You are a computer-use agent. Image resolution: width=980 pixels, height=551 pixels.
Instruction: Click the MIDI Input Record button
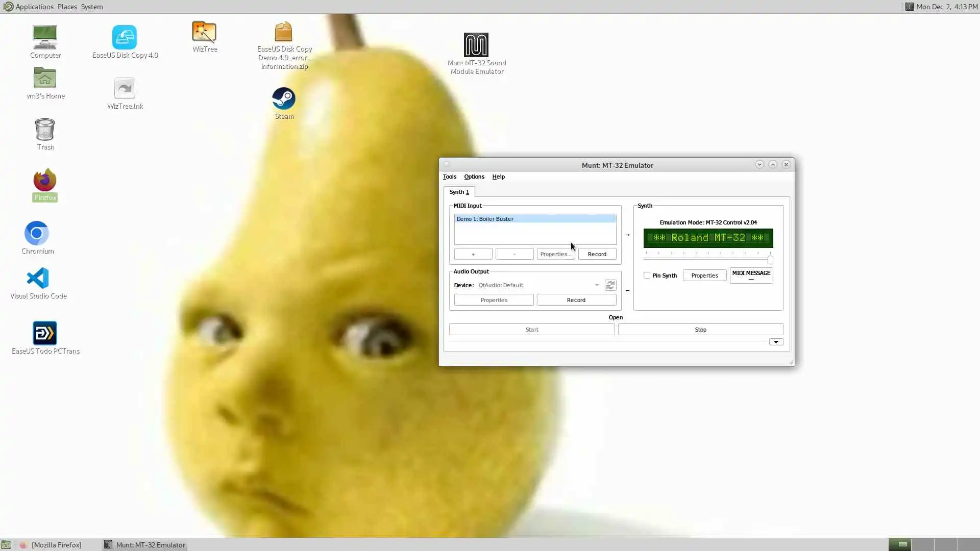pyautogui.click(x=597, y=254)
